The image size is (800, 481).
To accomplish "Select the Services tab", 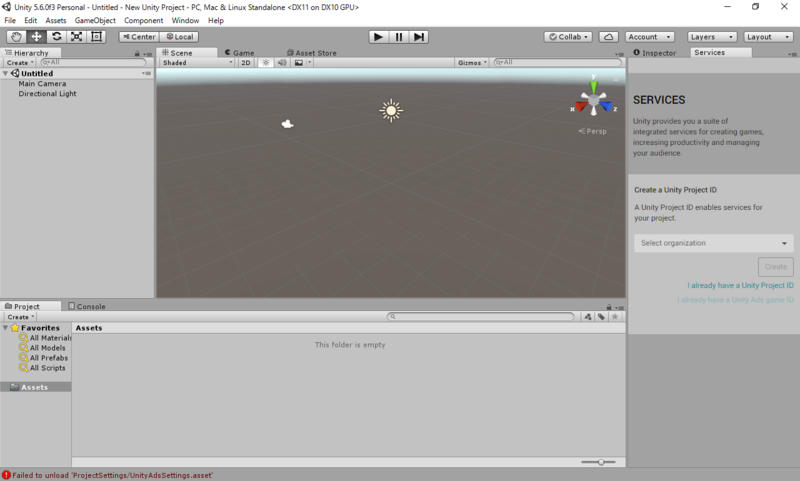I will pyautogui.click(x=720, y=53).
